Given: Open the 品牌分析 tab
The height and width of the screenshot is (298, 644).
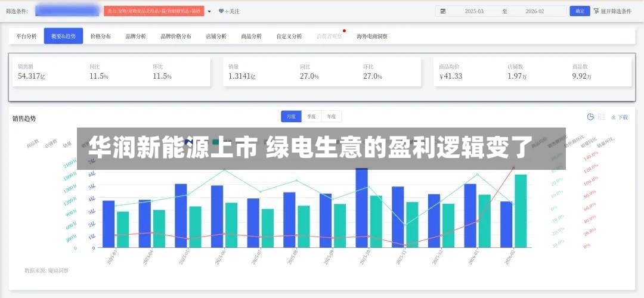Looking at the screenshot, I should click(135, 36).
